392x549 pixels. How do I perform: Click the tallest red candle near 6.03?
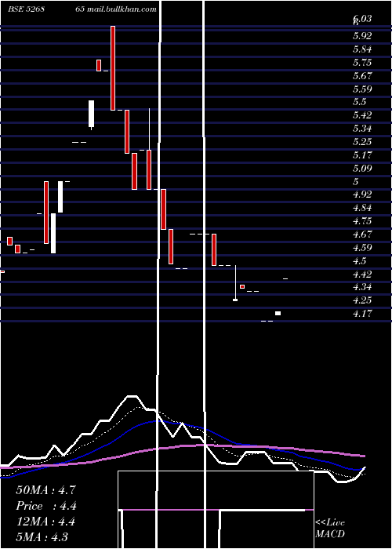tap(113, 68)
